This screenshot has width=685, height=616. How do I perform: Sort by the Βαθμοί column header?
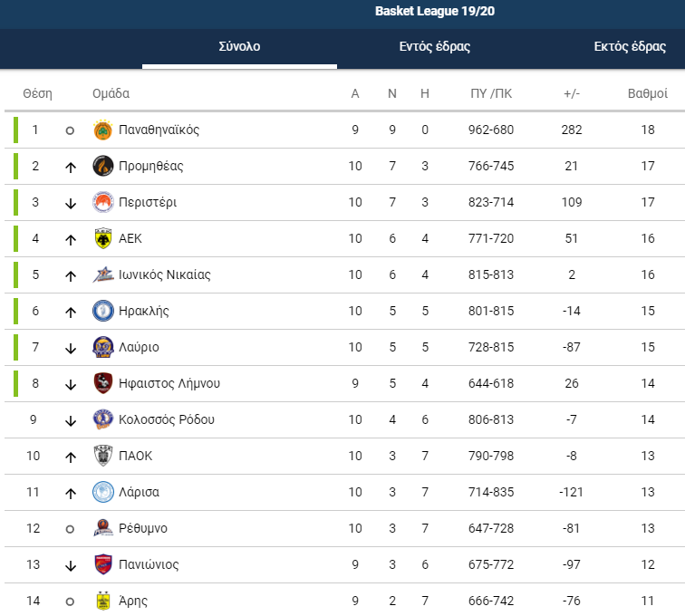[x=648, y=93]
